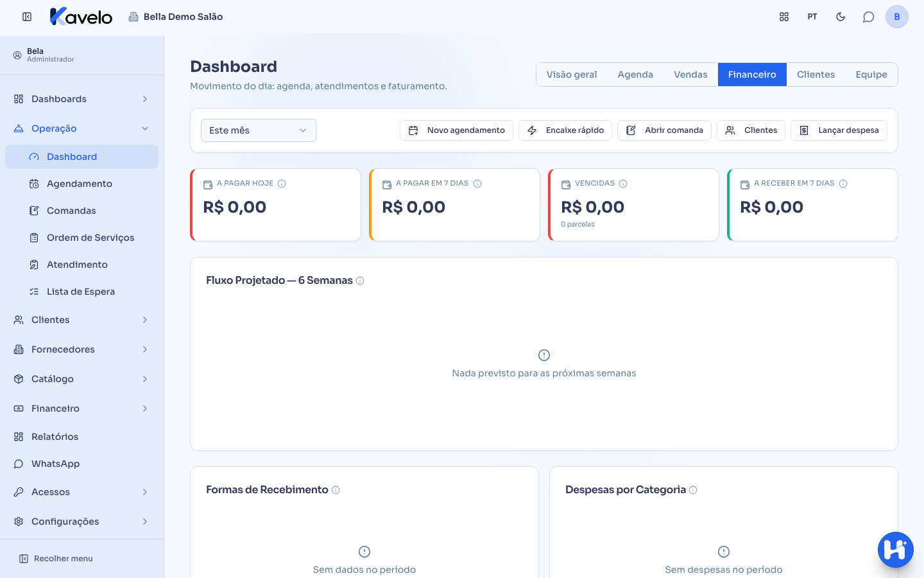Switch to the Agenda tab
Image resolution: width=924 pixels, height=578 pixels.
[635, 74]
